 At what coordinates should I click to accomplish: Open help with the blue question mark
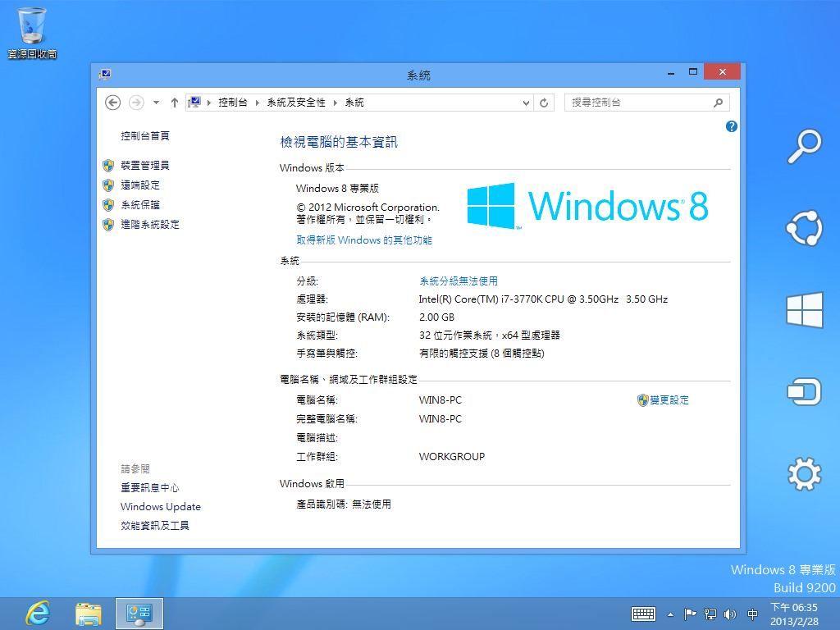point(731,126)
